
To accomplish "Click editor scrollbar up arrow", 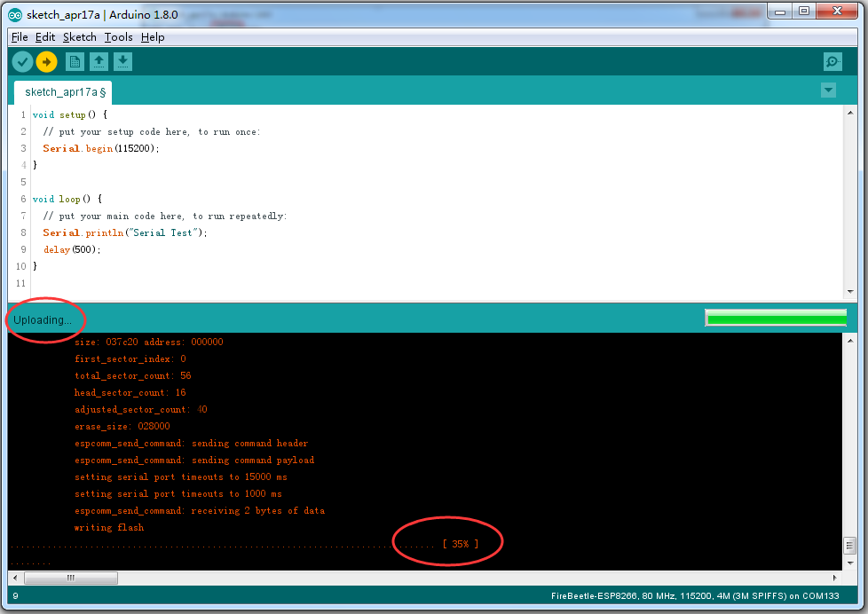I will pyautogui.click(x=850, y=113).
